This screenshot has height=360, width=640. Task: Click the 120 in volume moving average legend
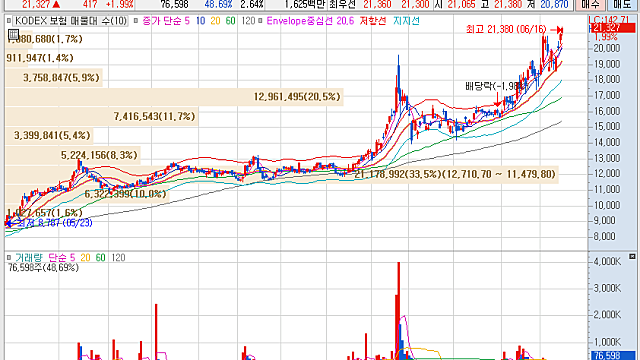pos(118,258)
